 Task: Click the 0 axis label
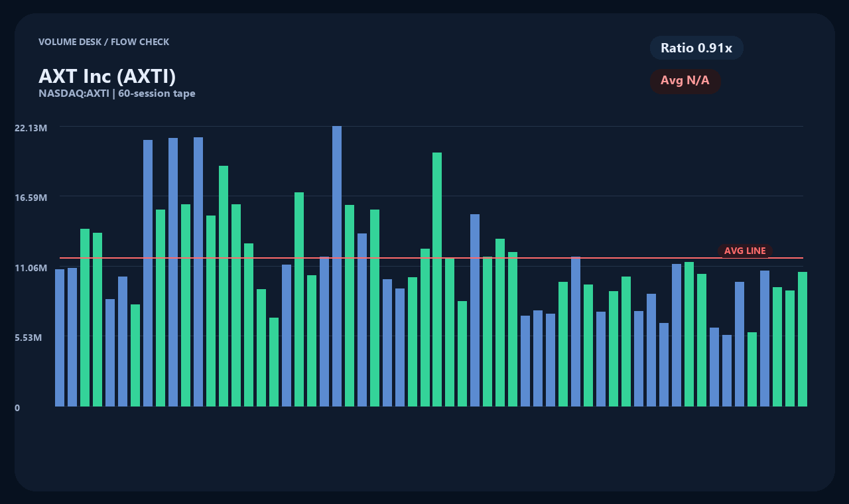17,408
